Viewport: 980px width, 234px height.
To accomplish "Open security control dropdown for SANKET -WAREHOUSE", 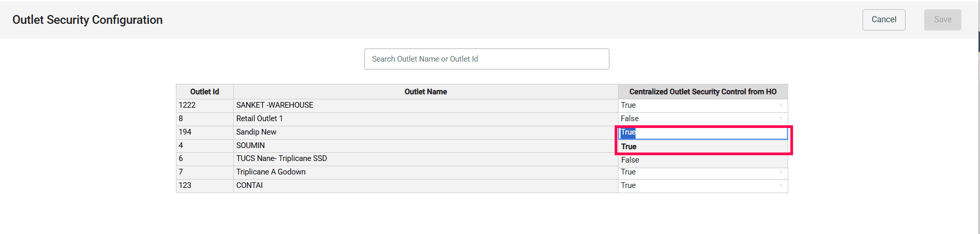I will click(x=702, y=105).
